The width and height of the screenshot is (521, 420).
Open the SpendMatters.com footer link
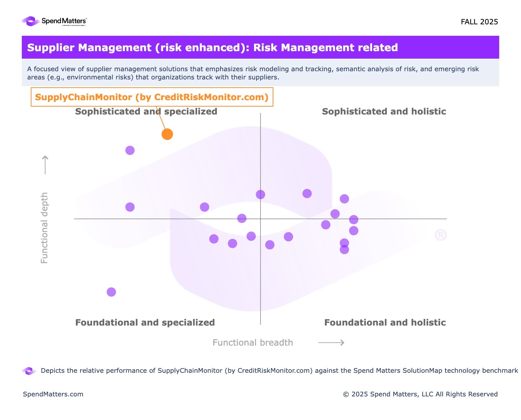point(53,394)
